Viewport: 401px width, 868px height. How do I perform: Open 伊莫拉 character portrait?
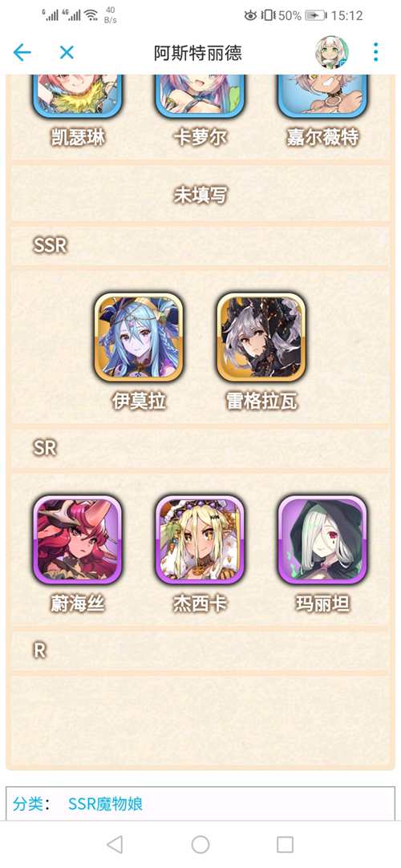point(139,337)
